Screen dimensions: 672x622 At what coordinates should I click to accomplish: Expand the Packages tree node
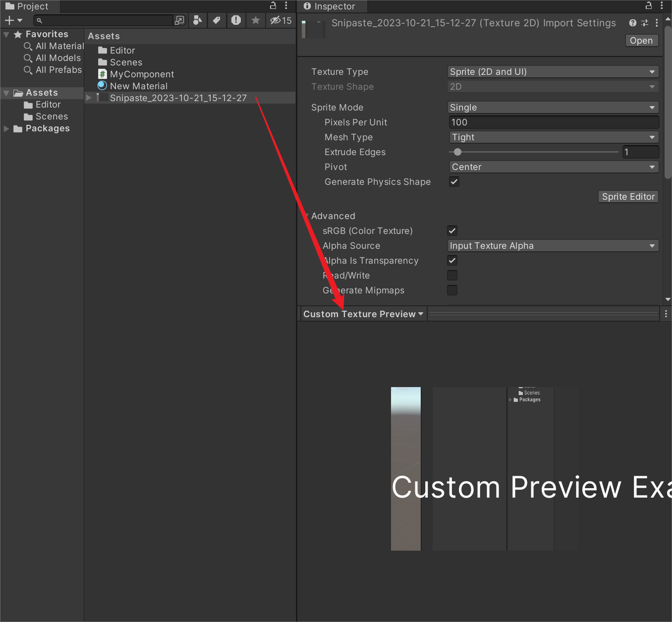tap(6, 129)
